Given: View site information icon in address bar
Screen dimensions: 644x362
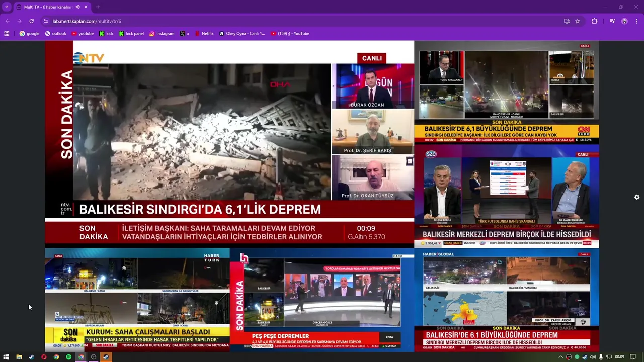Looking at the screenshot, I should 46,21.
